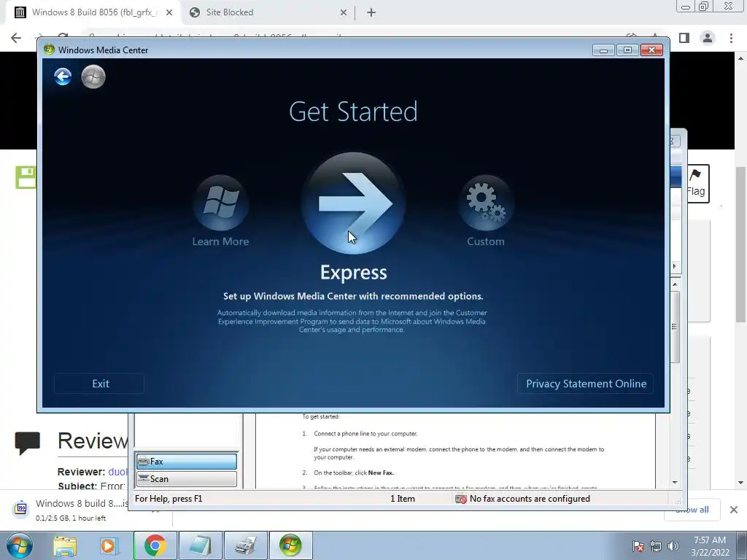Close the Chrome downloads bar
This screenshot has height=560, width=747.
click(x=734, y=510)
